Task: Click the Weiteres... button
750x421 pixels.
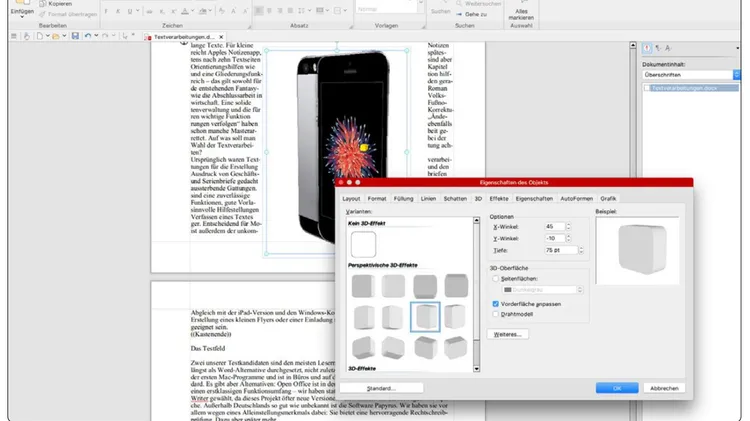Action: [507, 334]
